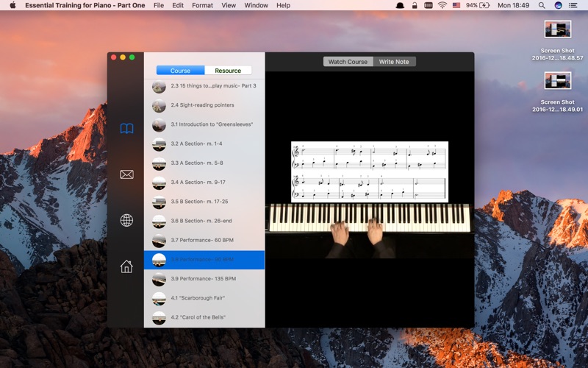This screenshot has width=588, height=368.
Task: Click the sheet music shown in video
Action: pyautogui.click(x=370, y=171)
